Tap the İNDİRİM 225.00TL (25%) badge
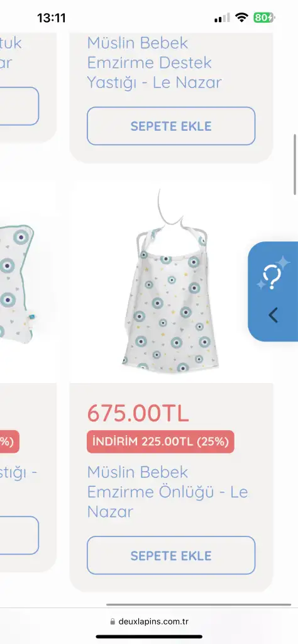Viewport: 298px width, 644px height. [160, 441]
